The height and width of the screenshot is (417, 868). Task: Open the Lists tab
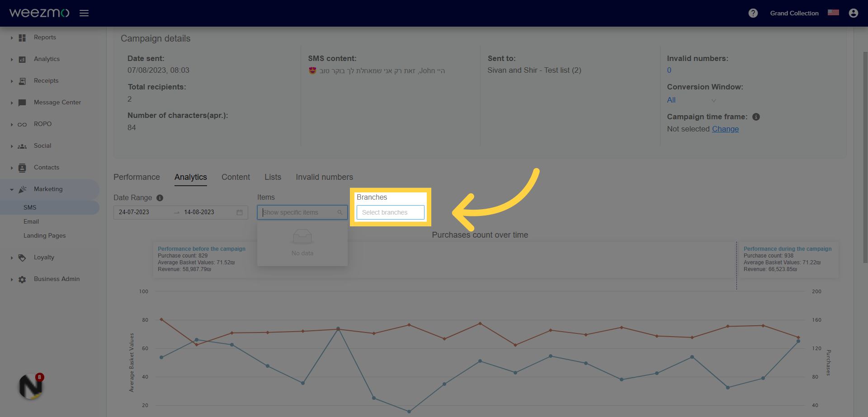[x=273, y=177]
